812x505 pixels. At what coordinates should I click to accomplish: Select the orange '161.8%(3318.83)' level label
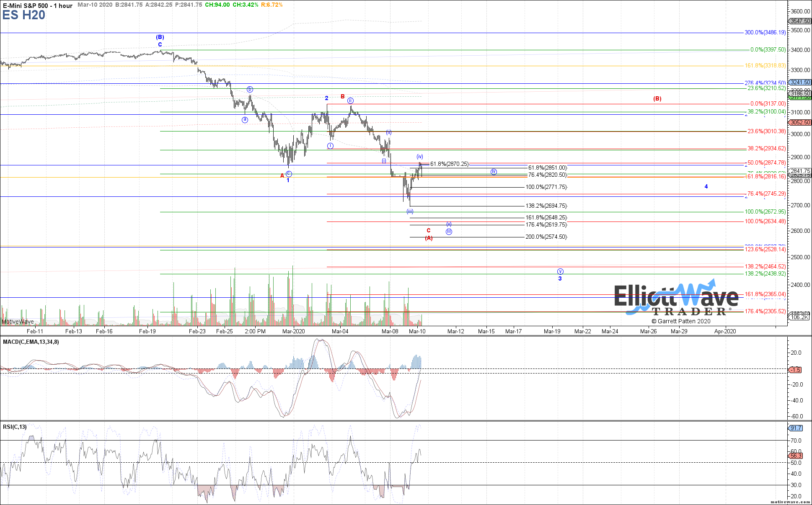click(x=765, y=66)
